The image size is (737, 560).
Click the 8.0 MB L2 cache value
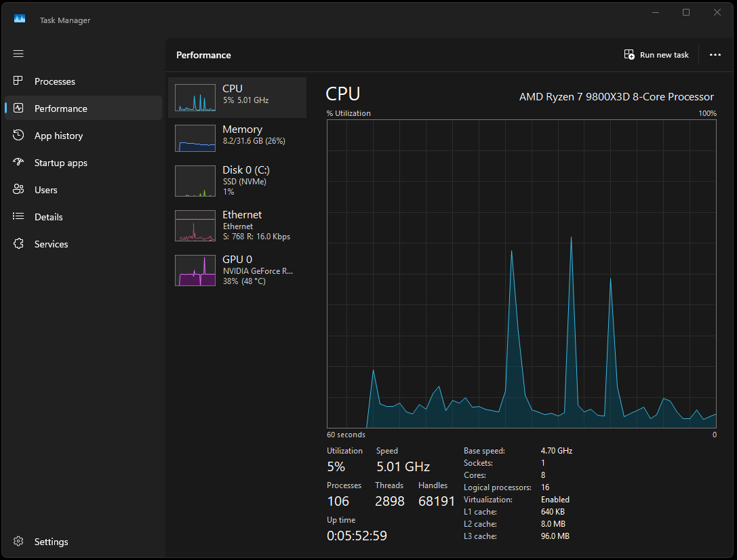pyautogui.click(x=553, y=524)
